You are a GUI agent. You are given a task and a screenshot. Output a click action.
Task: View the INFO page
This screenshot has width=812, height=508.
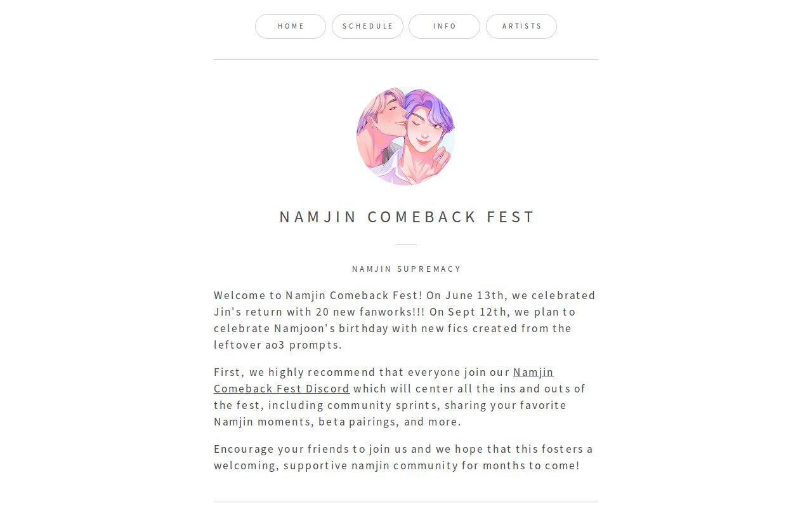[445, 26]
